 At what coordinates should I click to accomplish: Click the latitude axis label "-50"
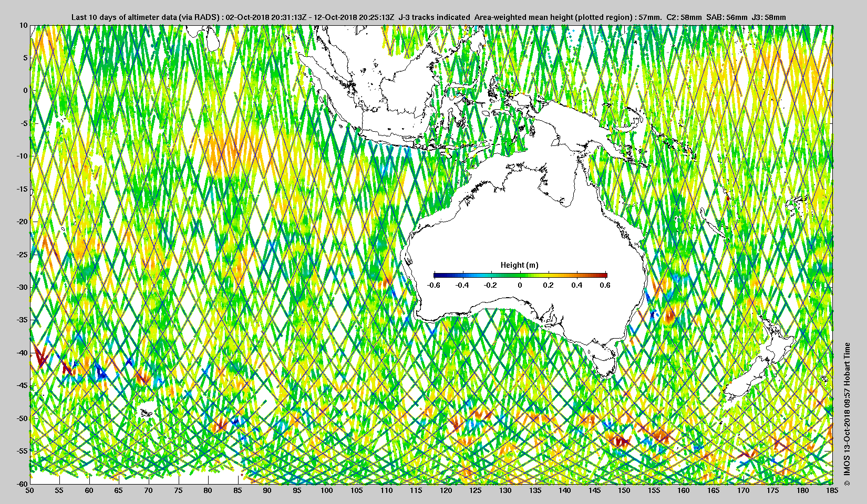pos(22,418)
